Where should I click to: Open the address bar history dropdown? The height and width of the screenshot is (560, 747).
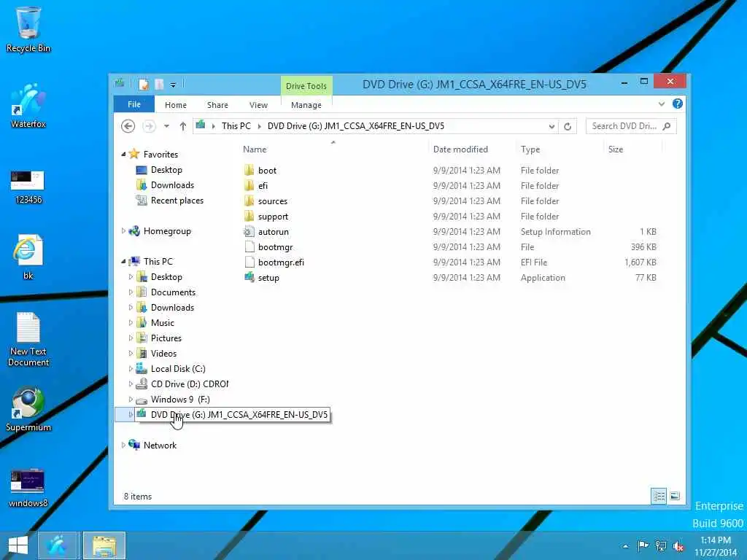tap(551, 126)
